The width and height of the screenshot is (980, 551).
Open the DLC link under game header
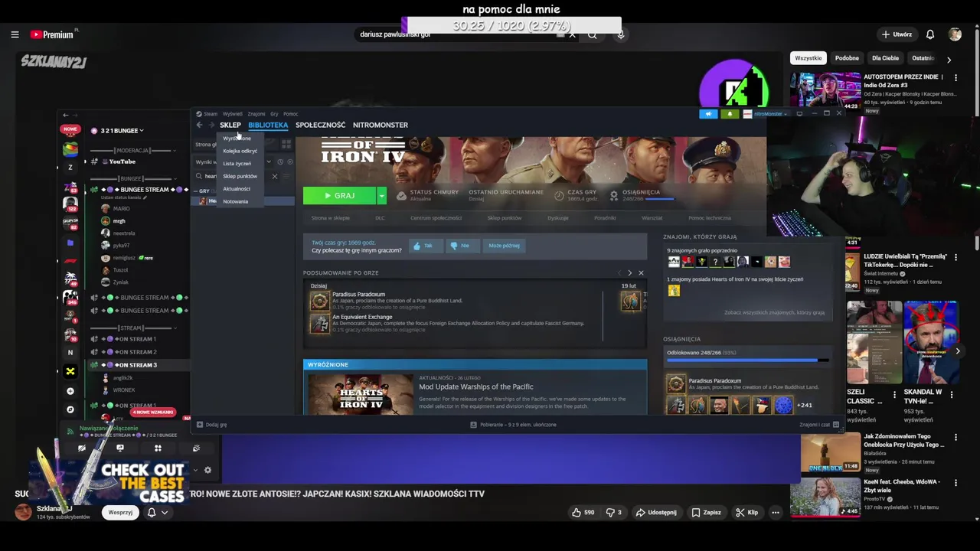[380, 218]
